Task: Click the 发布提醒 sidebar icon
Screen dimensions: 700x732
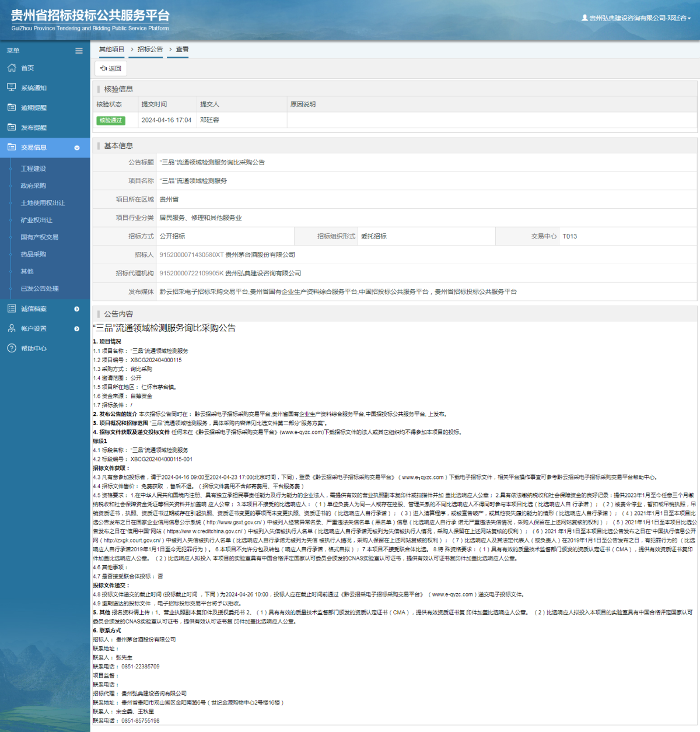Action: [x=12, y=127]
